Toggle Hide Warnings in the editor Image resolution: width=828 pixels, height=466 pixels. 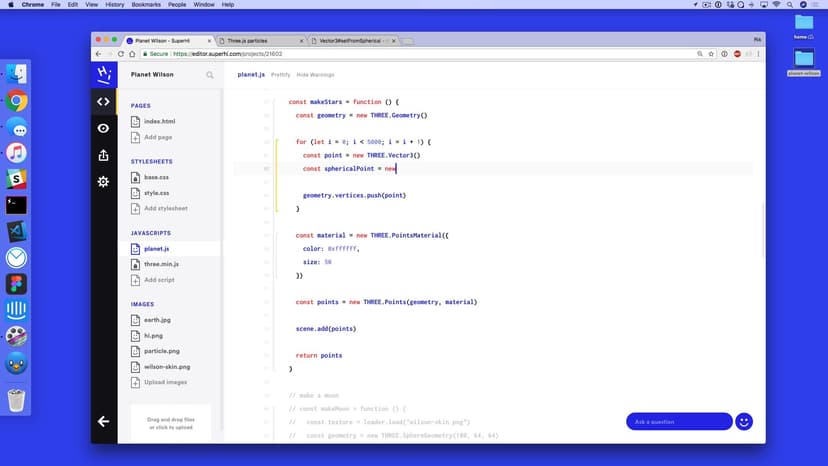tap(316, 75)
